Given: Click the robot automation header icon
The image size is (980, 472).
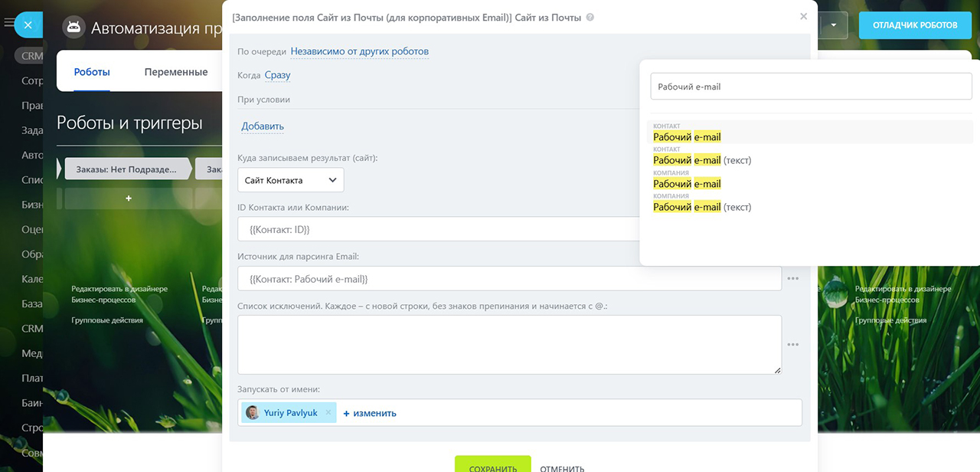Looking at the screenshot, I should click(x=73, y=28).
